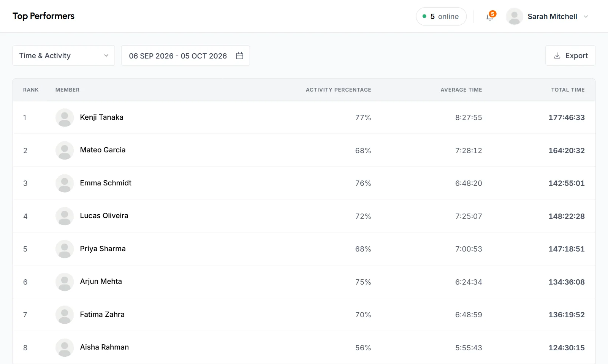Click Aisha Rahman's avatar
The image size is (608, 364).
coord(65,348)
